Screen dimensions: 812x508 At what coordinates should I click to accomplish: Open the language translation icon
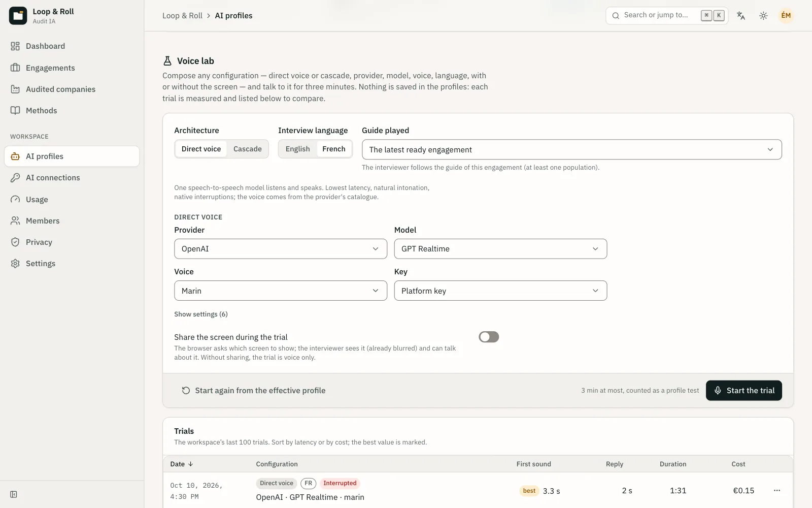[x=741, y=16]
